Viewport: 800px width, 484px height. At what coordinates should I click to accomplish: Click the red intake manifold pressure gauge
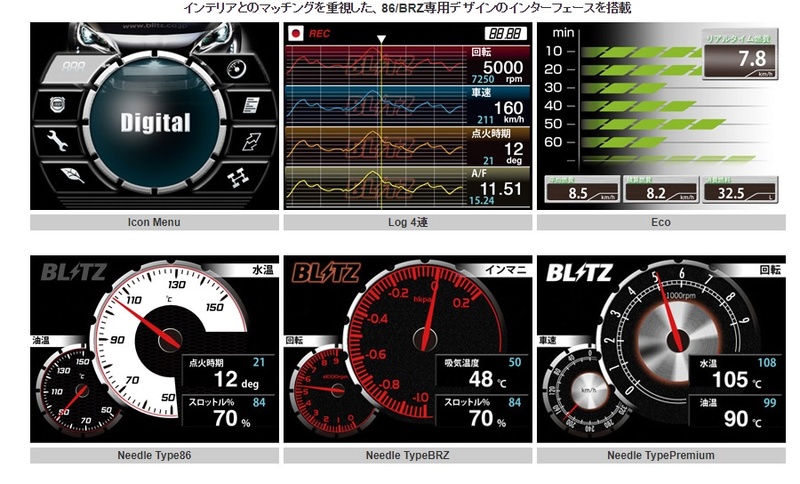coord(424,338)
